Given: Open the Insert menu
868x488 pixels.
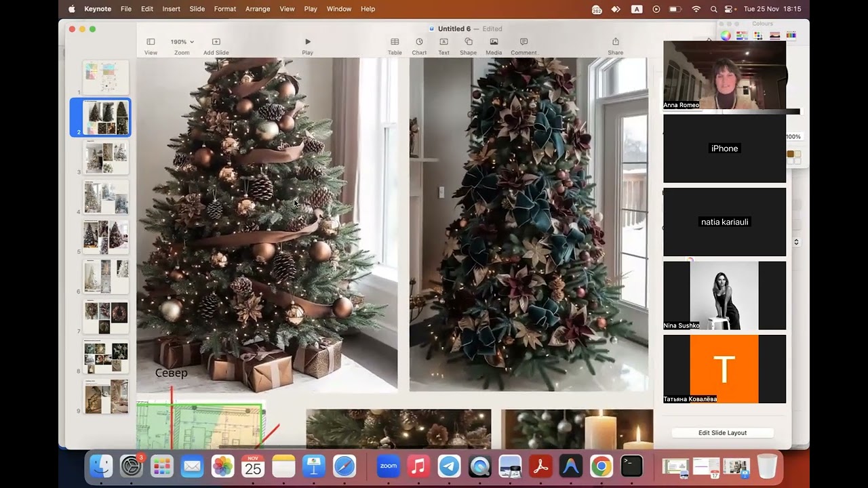Looking at the screenshot, I should 172,9.
